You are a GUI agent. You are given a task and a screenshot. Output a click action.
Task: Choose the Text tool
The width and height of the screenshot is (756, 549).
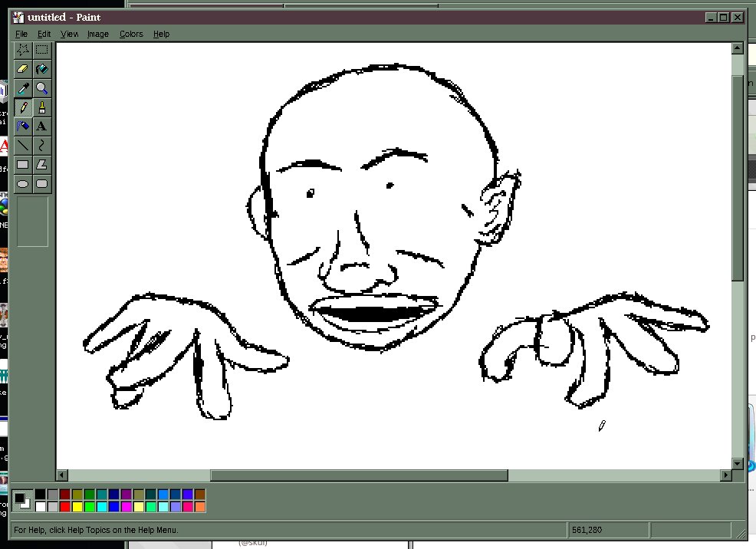click(x=42, y=126)
